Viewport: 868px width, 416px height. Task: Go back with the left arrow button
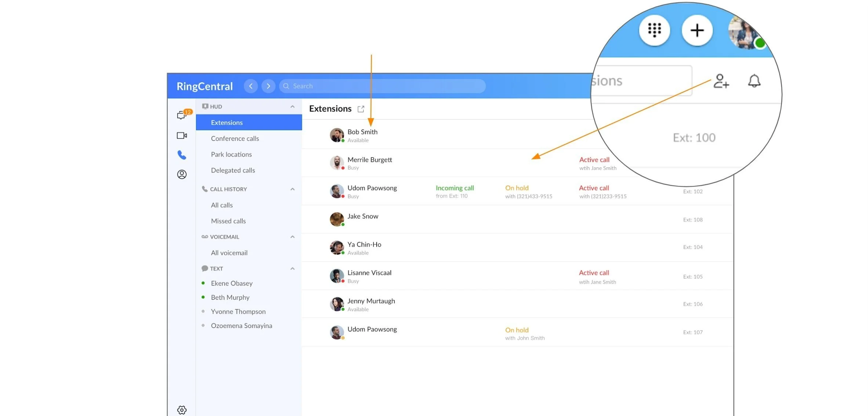pyautogui.click(x=251, y=86)
